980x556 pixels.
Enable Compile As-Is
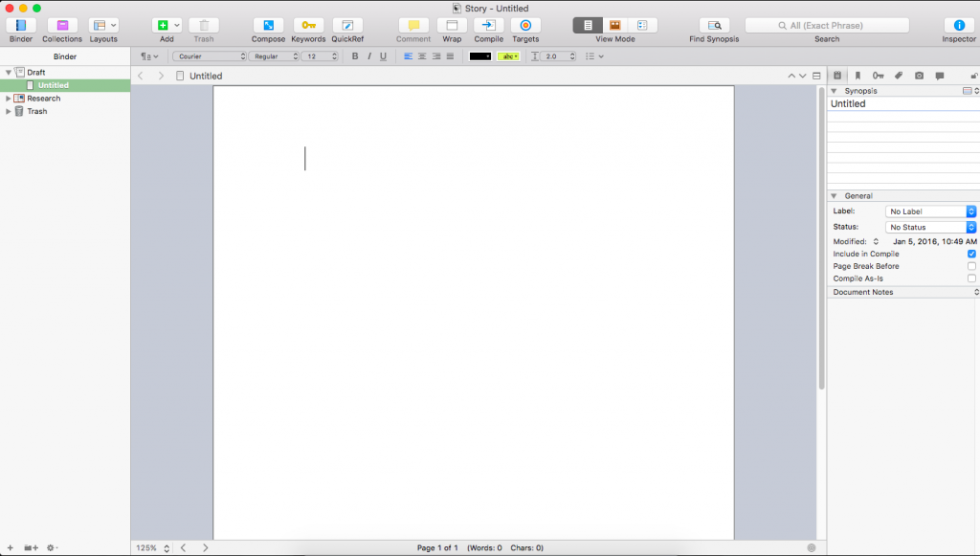[971, 278]
